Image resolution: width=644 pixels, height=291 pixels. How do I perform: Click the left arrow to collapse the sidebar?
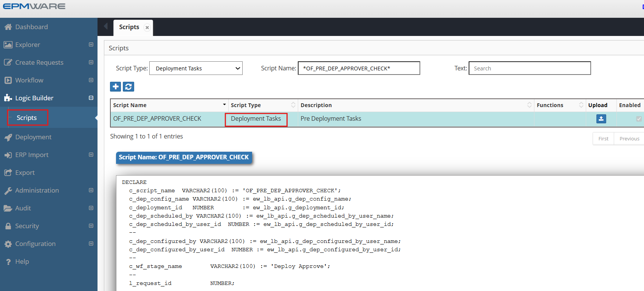(x=106, y=26)
